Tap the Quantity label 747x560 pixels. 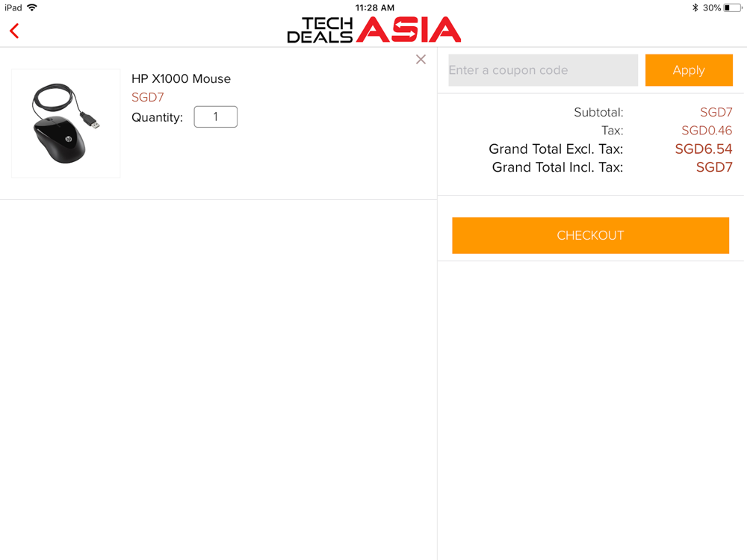point(157,118)
